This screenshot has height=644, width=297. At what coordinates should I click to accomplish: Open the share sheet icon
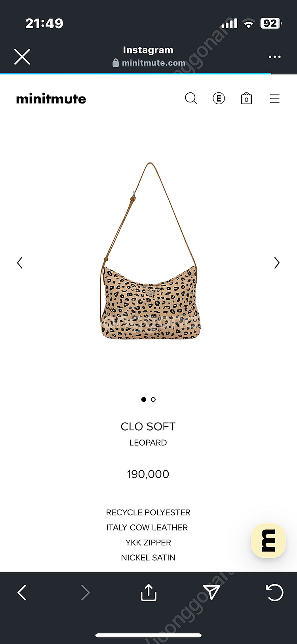click(148, 592)
